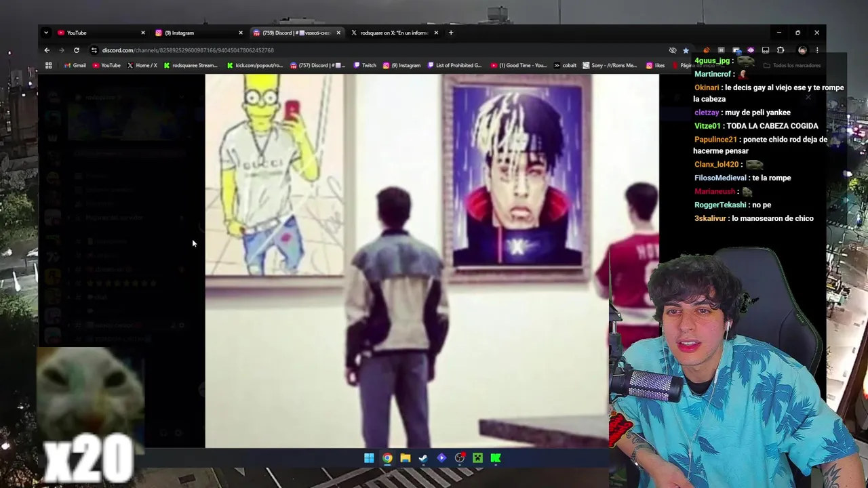The image size is (868, 488).
Task: Open a new browser tab
Action: tap(451, 33)
